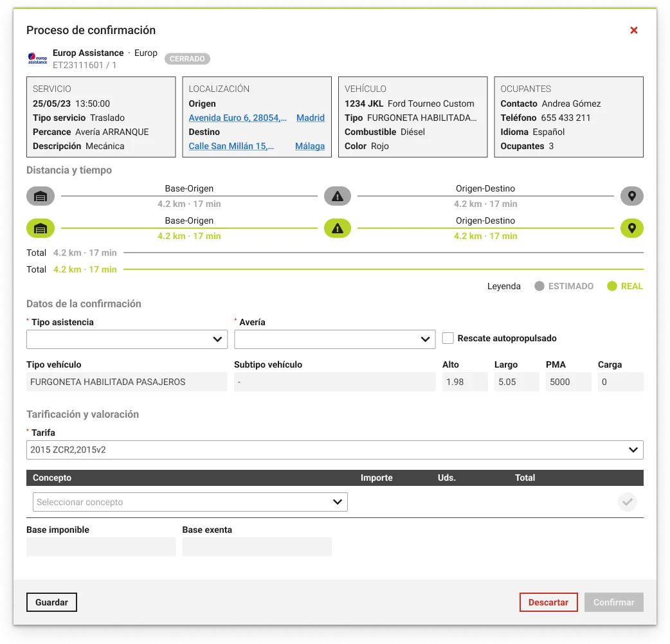Close the dialog with the red X
This screenshot has height=644, width=670.
[x=634, y=30]
